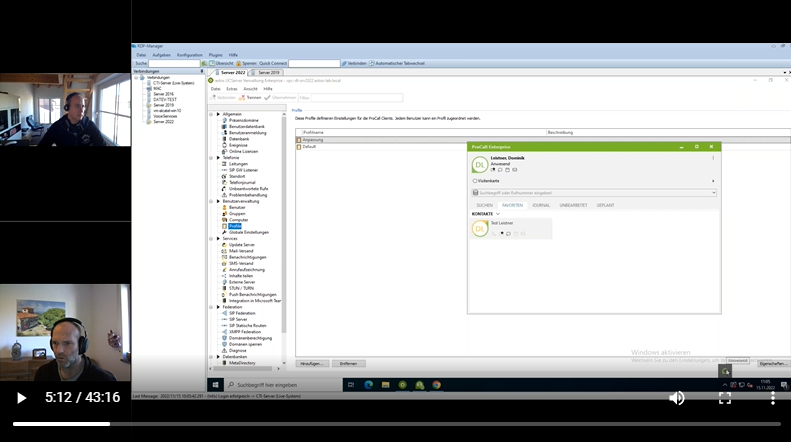Image resolution: width=791 pixels, height=442 pixels.
Task: Toggle video sound with the speaker icon
Action: click(677, 398)
